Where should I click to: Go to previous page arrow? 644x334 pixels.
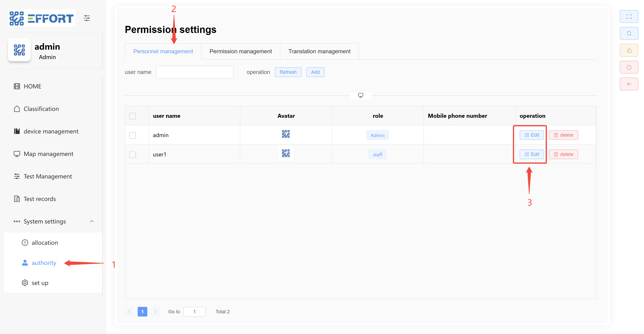pyautogui.click(x=129, y=311)
